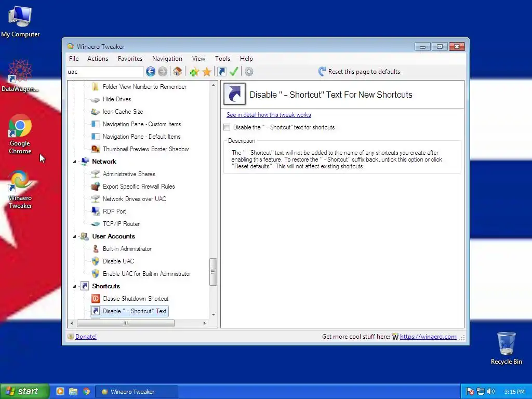Open the Favorites menu
Screen dimensions: 532x399
pyautogui.click(x=130, y=59)
